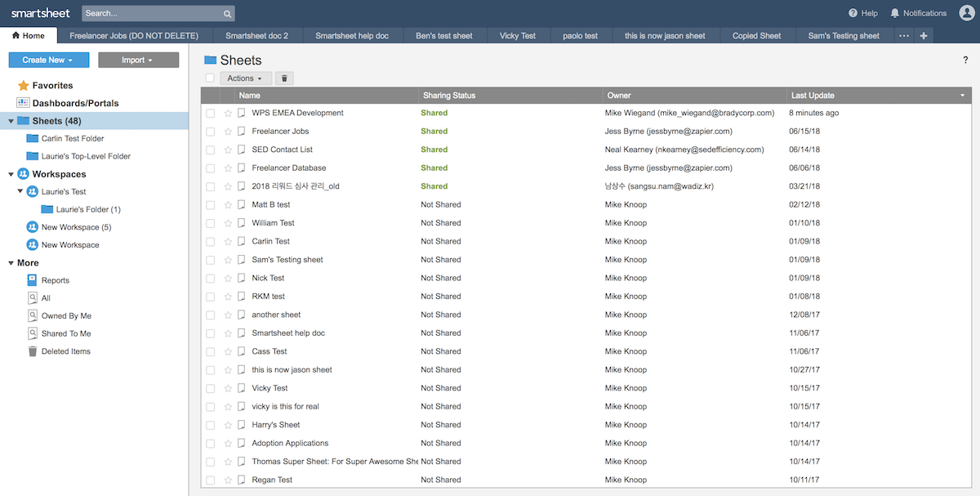Collapse the More section arrow
This screenshot has height=496, width=980.
11,263
